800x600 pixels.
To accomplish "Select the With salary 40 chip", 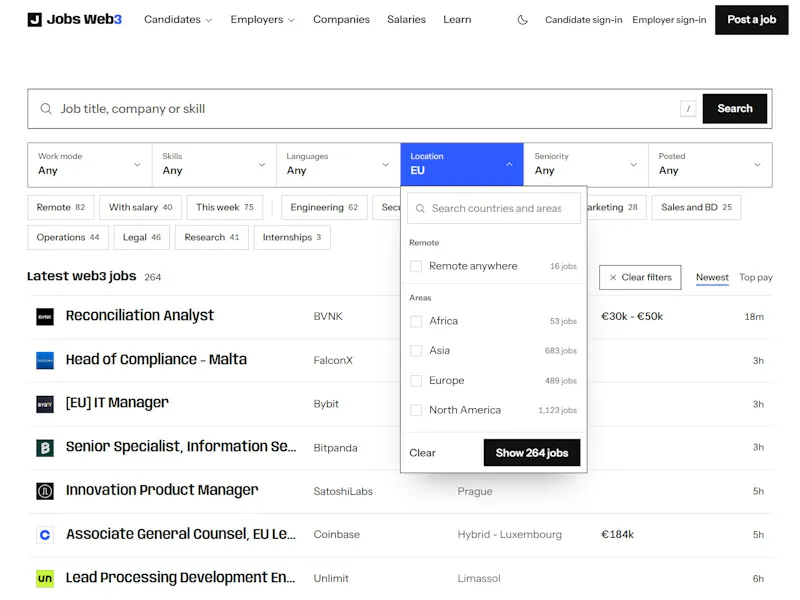I will tap(140, 208).
